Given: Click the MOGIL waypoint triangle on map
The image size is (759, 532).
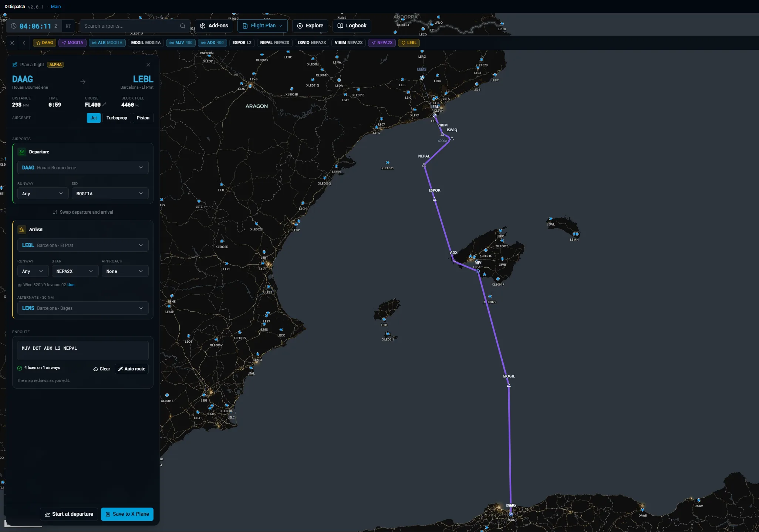Looking at the screenshot, I should tap(509, 385).
